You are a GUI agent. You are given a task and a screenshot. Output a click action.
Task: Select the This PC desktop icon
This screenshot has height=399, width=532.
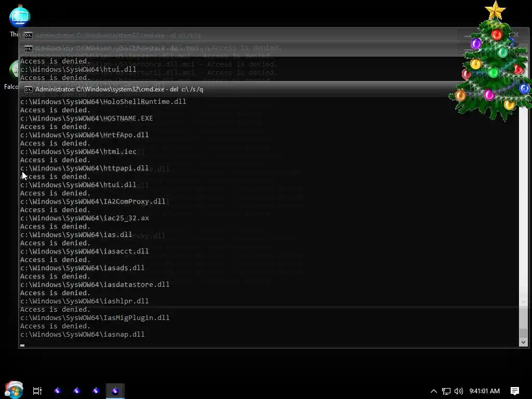[20, 20]
